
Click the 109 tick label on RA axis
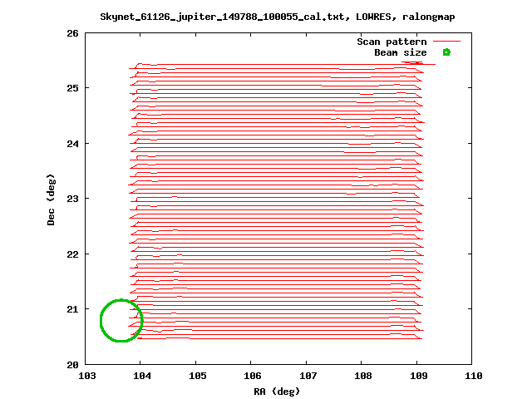coord(418,377)
